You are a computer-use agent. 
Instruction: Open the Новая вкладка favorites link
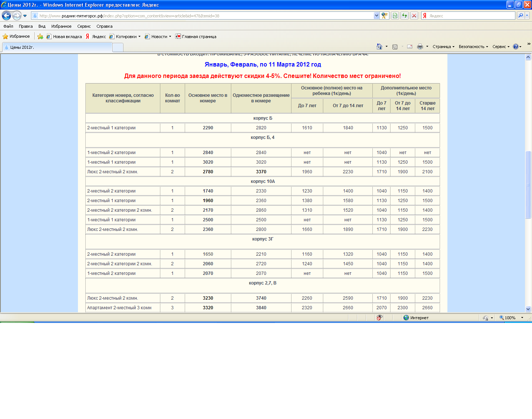[x=64, y=37]
